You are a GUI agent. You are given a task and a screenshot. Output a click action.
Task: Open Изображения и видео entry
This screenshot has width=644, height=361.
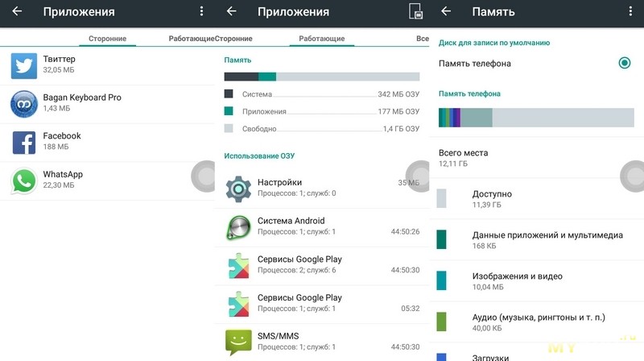click(536, 281)
